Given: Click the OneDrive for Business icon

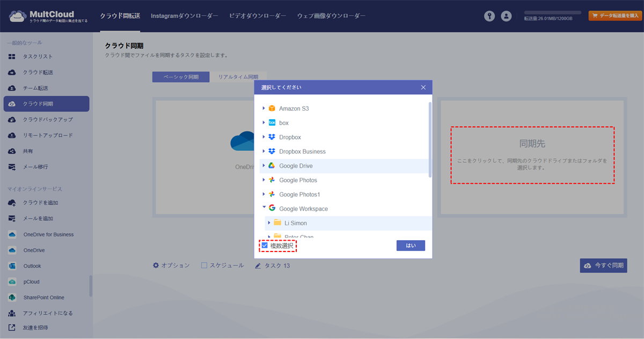Looking at the screenshot, I should pyautogui.click(x=12, y=234).
